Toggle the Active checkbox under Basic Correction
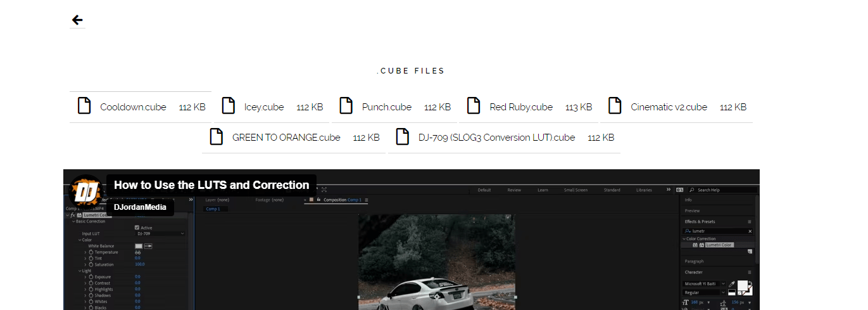This screenshot has width=868, height=310. click(137, 228)
